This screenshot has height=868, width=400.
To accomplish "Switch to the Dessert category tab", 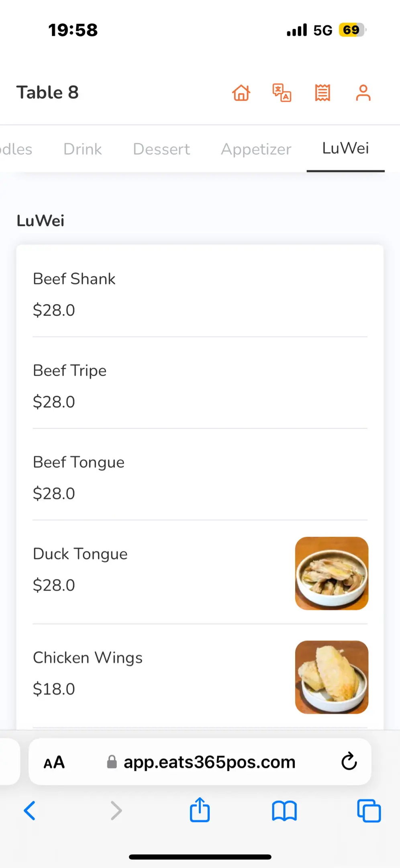I will click(161, 149).
